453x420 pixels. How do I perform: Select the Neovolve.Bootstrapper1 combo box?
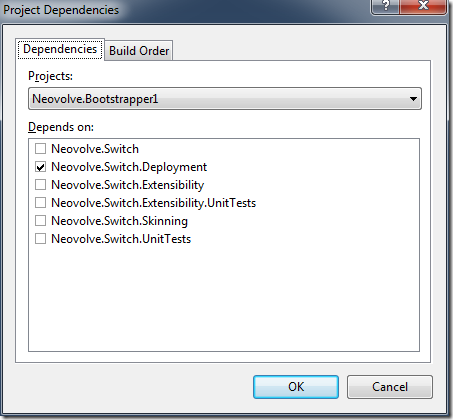(225, 99)
